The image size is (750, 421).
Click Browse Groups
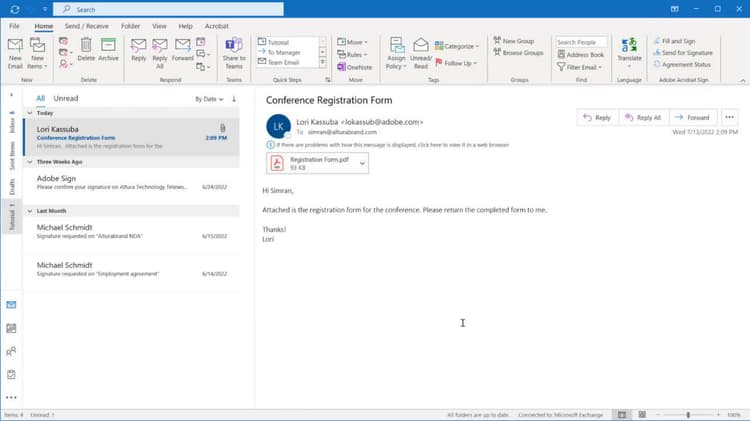point(518,53)
